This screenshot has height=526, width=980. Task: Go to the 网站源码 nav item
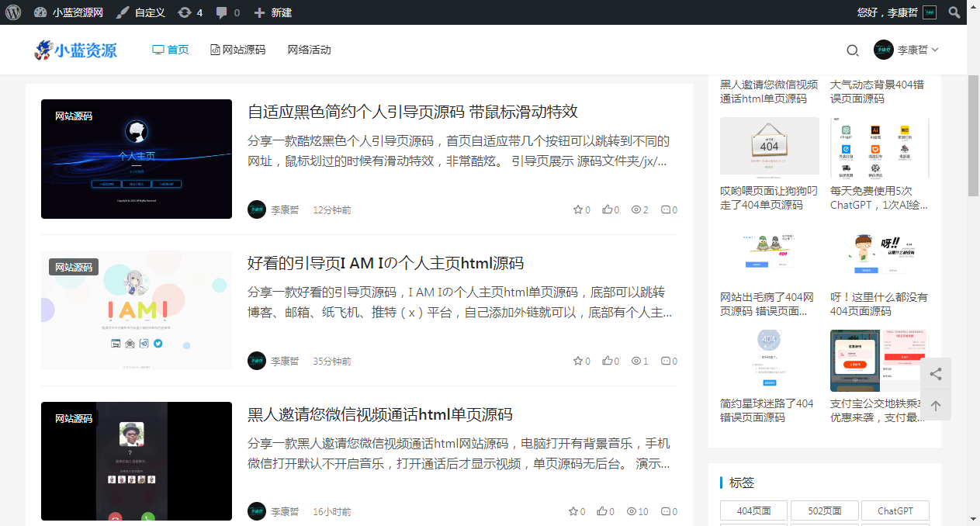[x=237, y=50]
